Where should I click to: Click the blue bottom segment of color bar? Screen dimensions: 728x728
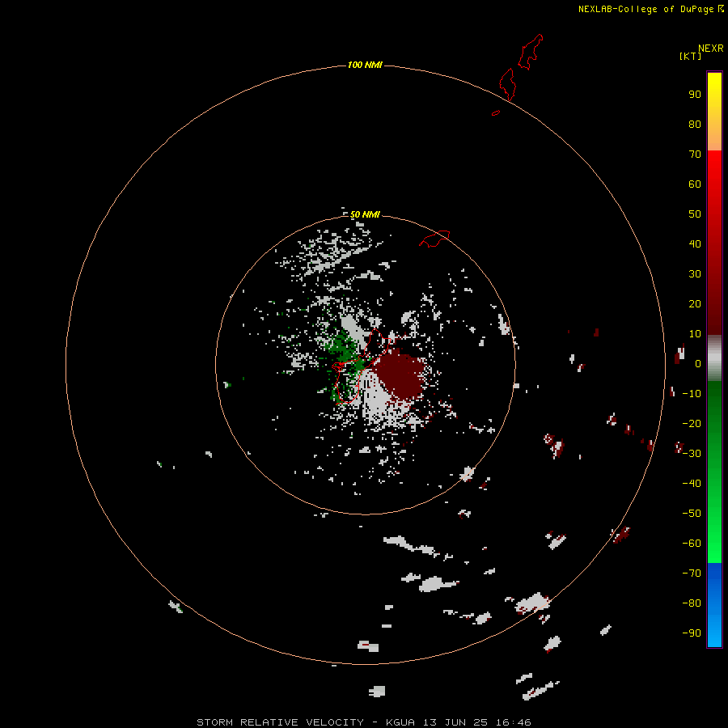coord(714,604)
